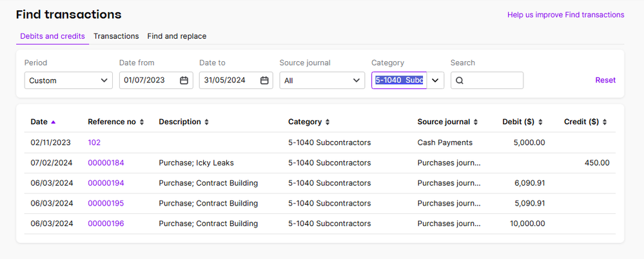Switch to the Transactions tab

[x=116, y=36]
